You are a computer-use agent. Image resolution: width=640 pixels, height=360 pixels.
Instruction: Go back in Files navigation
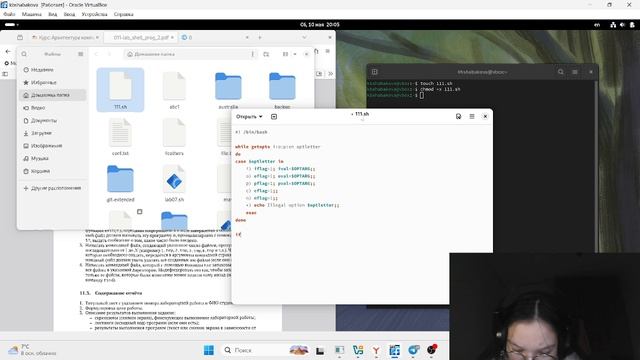[x=96, y=54]
